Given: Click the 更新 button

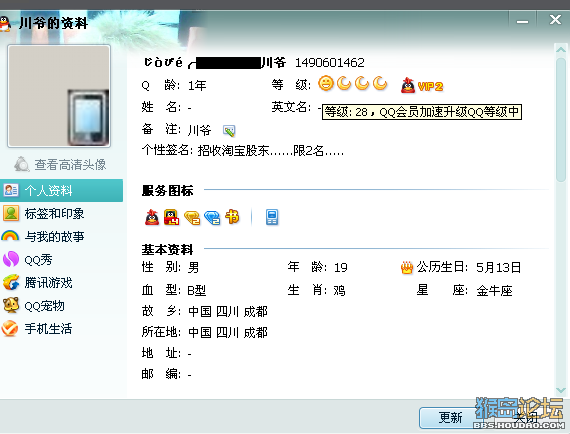Looking at the screenshot, I should click(x=450, y=418).
